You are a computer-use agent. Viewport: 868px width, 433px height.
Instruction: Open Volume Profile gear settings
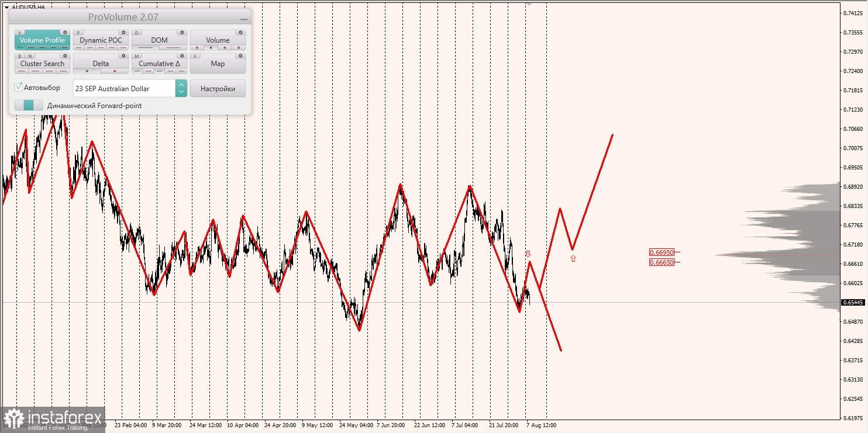tap(65, 32)
